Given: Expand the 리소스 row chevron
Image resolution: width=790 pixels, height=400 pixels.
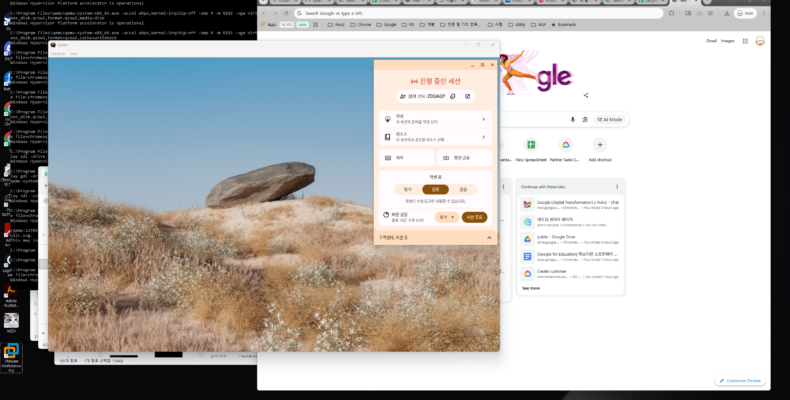Looking at the screenshot, I should click(x=484, y=136).
